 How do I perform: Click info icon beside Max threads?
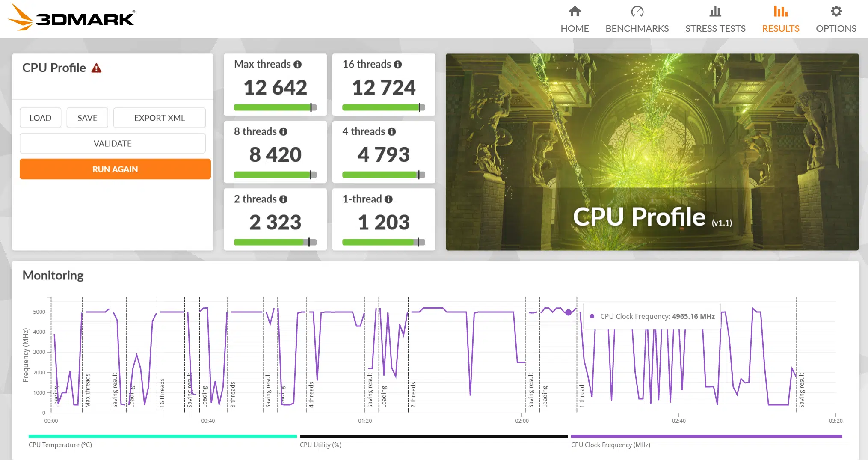coord(298,65)
